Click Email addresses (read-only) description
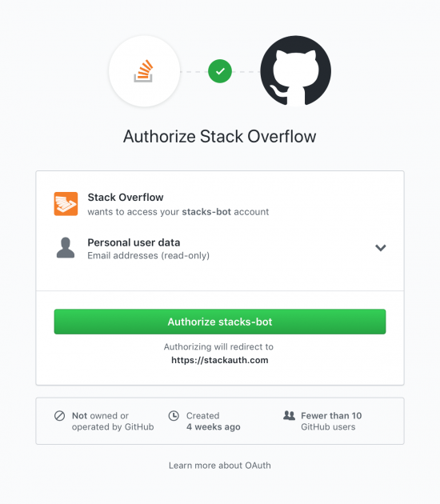 tap(149, 255)
